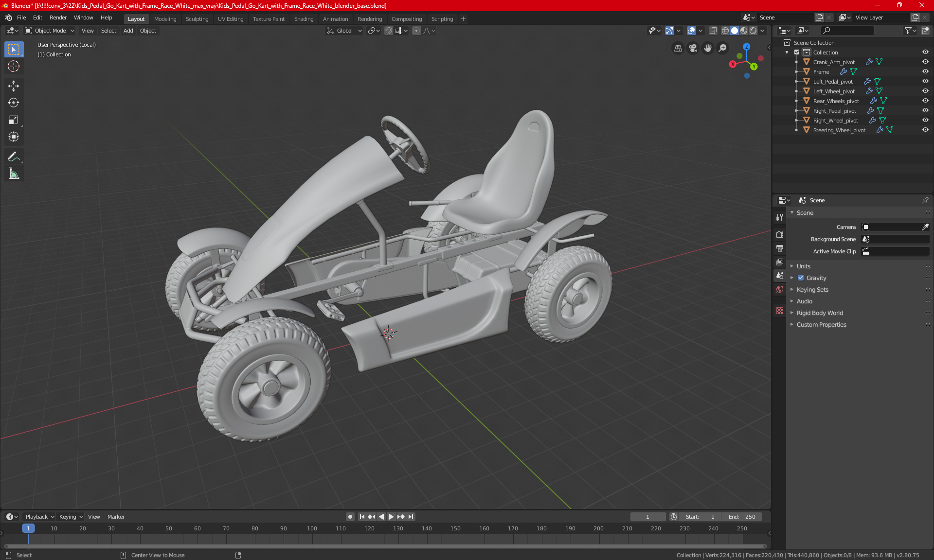
Task: Expand the Keying Sets panel
Action: coord(812,290)
